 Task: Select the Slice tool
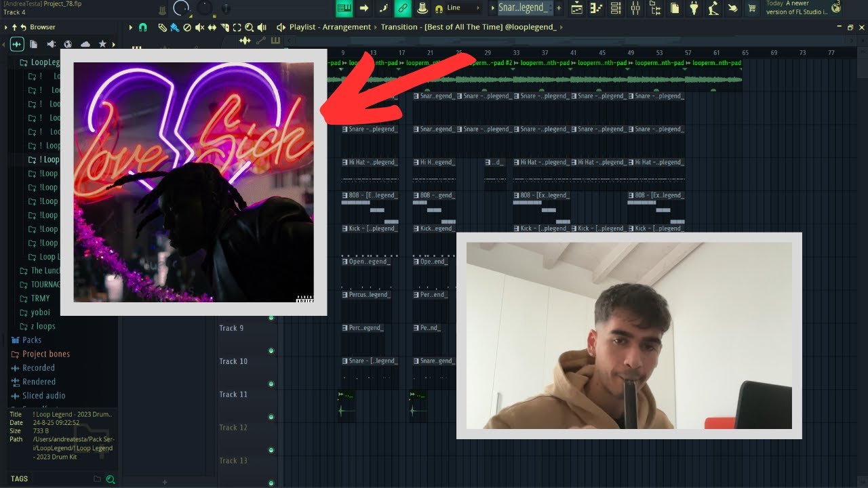coord(224,27)
